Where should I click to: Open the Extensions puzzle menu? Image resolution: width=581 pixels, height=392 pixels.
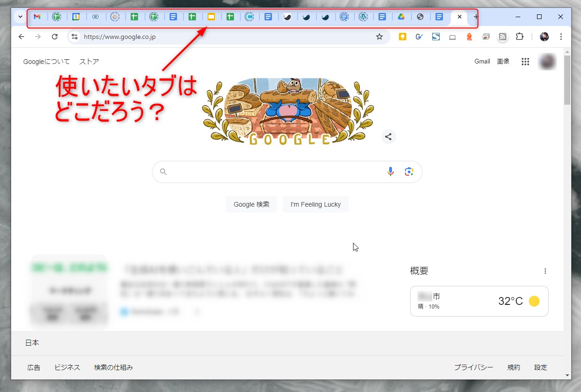tap(519, 37)
